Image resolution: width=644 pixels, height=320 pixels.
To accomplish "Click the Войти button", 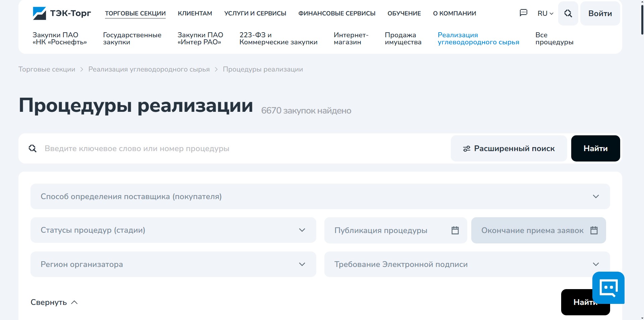I will click(600, 13).
